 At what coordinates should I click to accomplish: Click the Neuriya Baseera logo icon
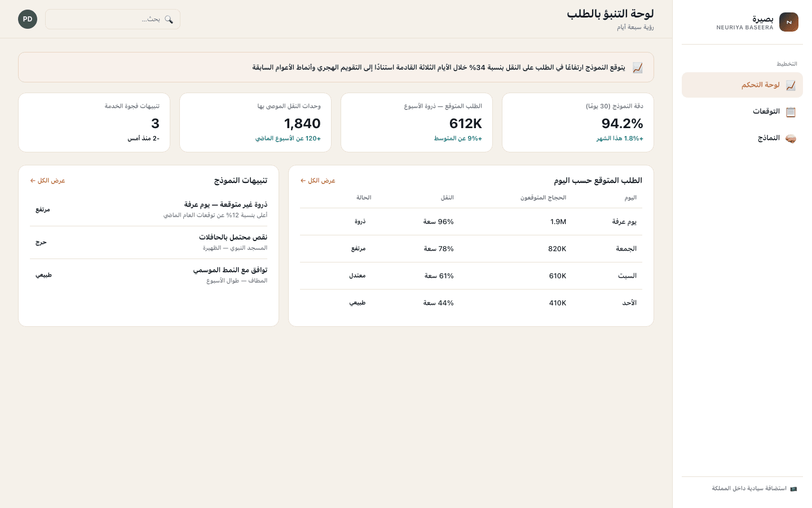pos(789,22)
